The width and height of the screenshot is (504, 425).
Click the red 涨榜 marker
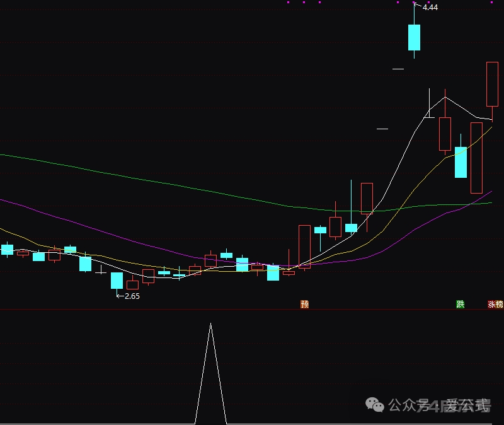click(x=495, y=304)
